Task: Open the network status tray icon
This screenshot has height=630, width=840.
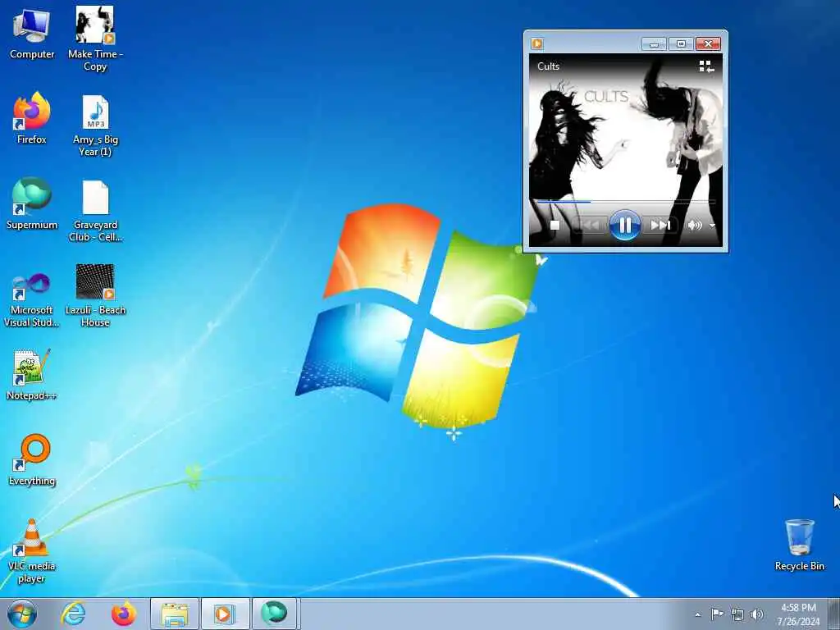Action: click(737, 614)
